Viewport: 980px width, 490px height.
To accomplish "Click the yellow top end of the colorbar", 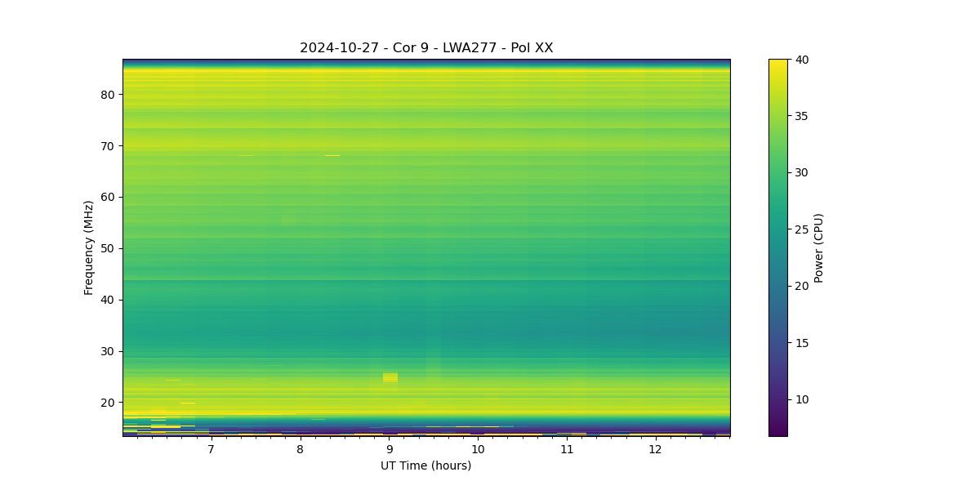I will [778, 64].
